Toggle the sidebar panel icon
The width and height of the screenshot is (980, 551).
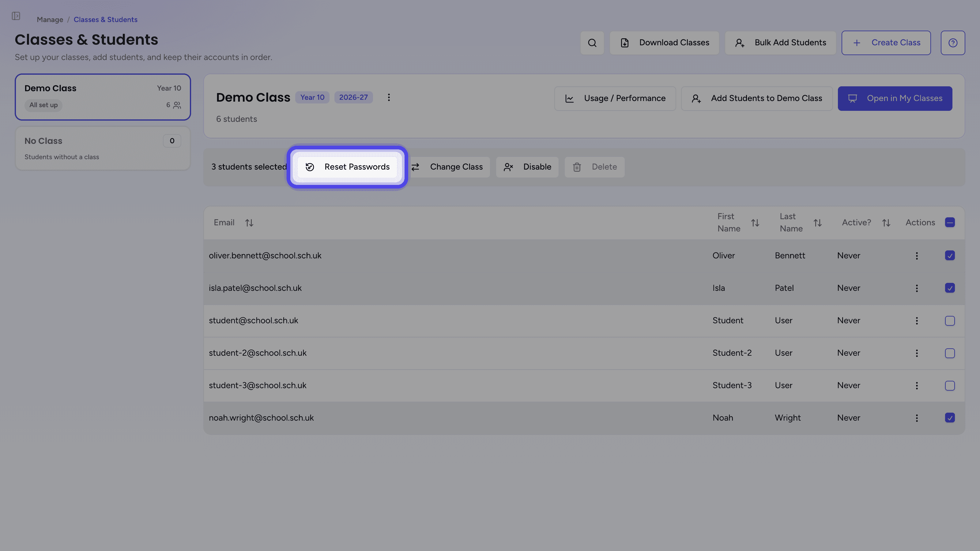click(16, 16)
